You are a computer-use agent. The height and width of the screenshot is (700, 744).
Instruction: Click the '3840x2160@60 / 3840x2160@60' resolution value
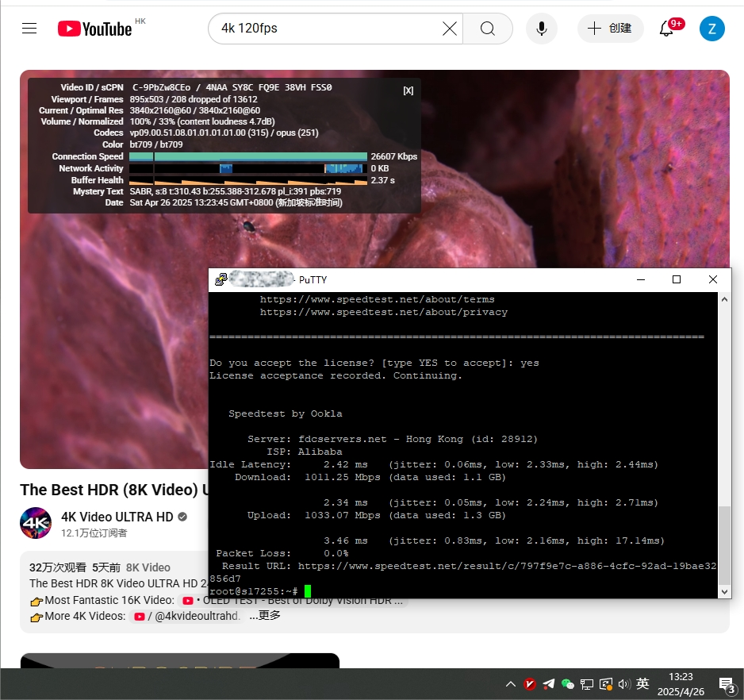tap(195, 110)
